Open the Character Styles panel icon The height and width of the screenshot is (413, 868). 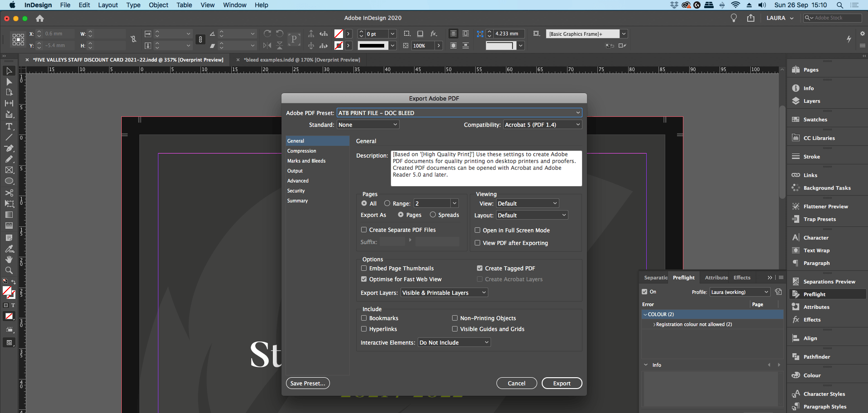pos(796,394)
